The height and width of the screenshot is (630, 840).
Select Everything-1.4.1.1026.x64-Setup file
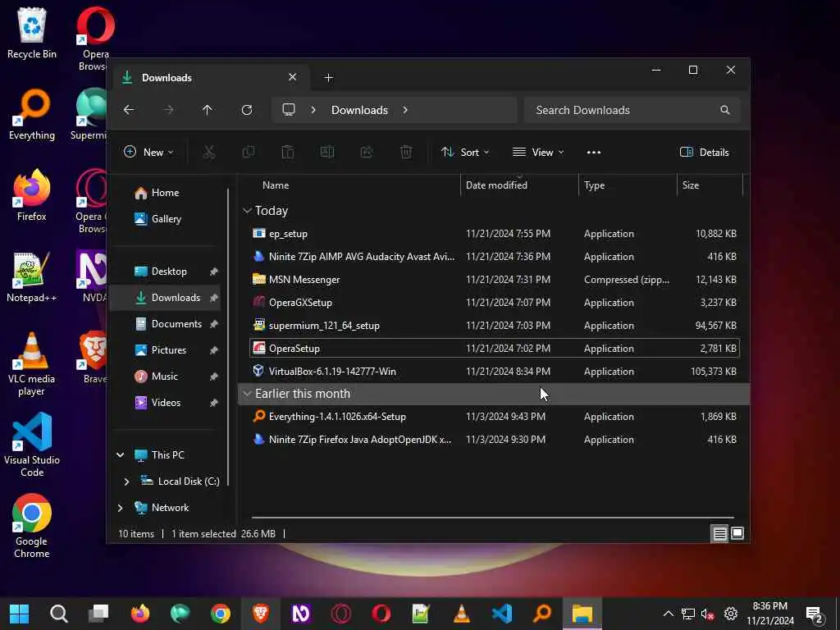point(495,417)
